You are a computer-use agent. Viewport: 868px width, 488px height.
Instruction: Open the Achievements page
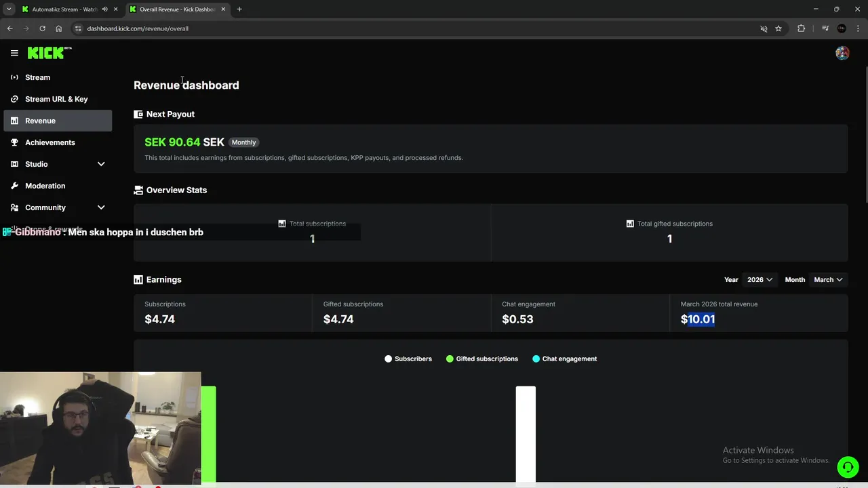(58, 142)
